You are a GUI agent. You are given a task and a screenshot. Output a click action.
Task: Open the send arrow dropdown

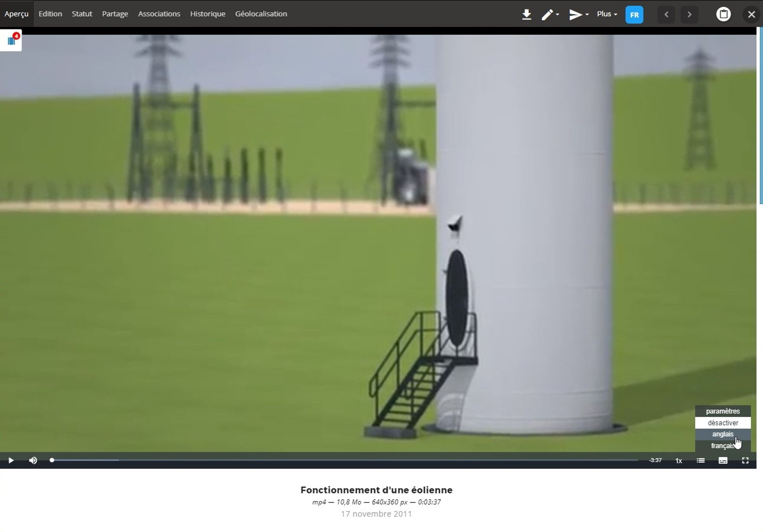(x=579, y=14)
